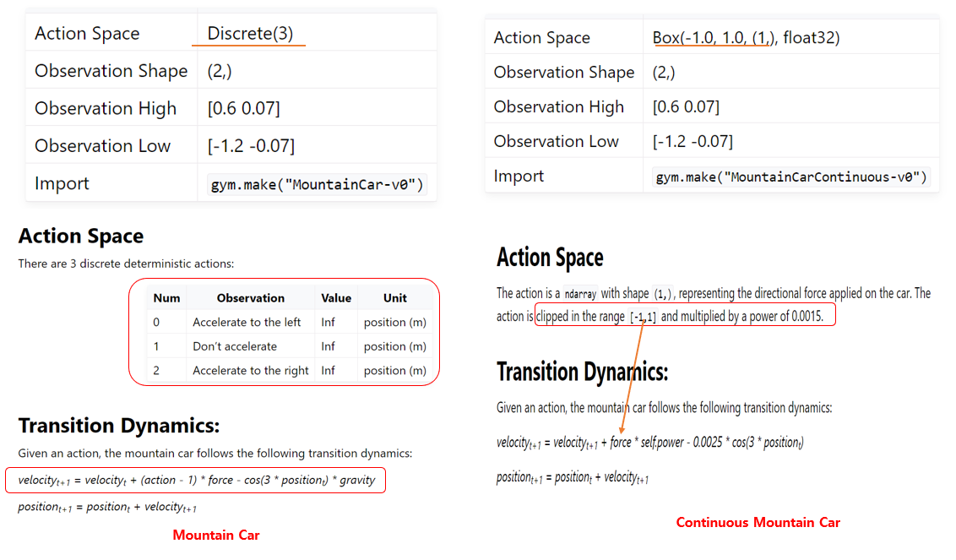Click the Box(-1.0, 1.0, (1,), float32) value
The height and width of the screenshot is (560, 956).
[746, 38]
